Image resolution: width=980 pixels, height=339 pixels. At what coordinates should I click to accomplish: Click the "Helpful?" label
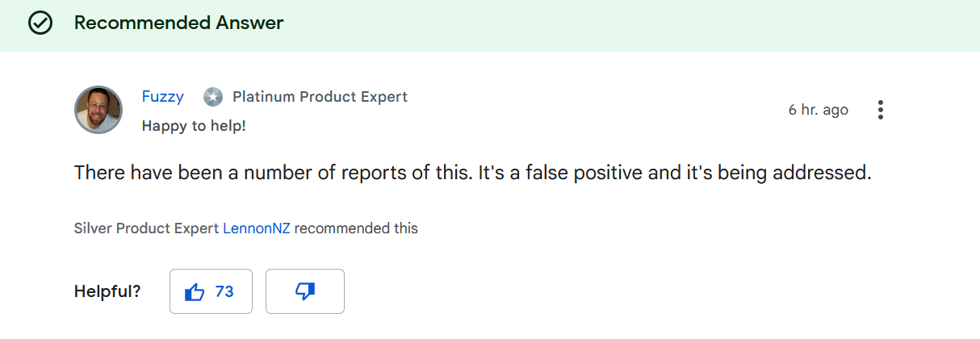107,291
